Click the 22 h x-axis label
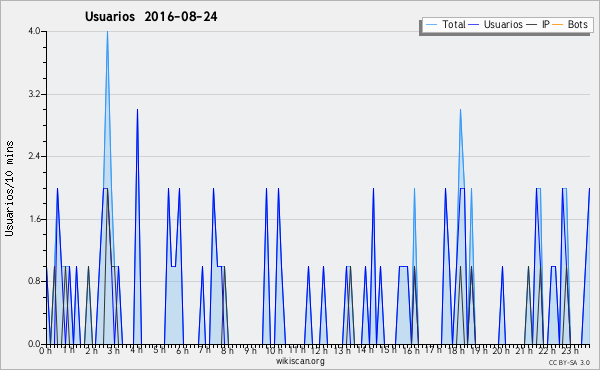The image size is (600, 370). pyautogui.click(x=547, y=351)
